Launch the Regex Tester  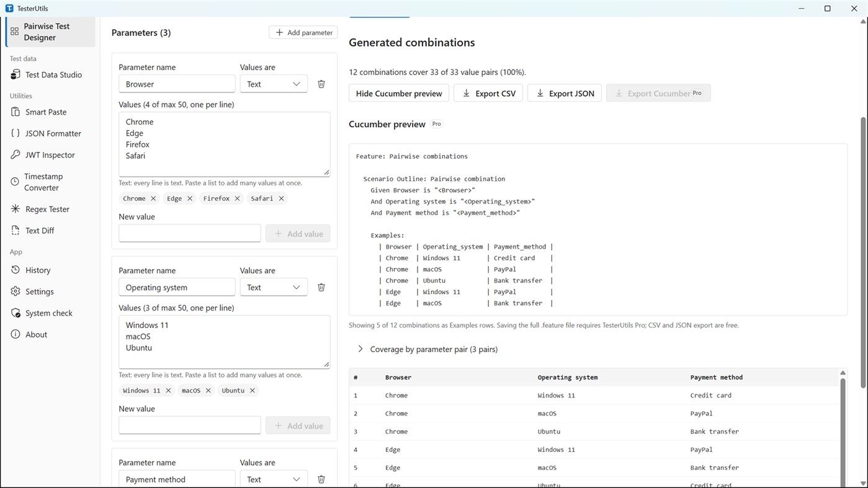pyautogui.click(x=50, y=209)
